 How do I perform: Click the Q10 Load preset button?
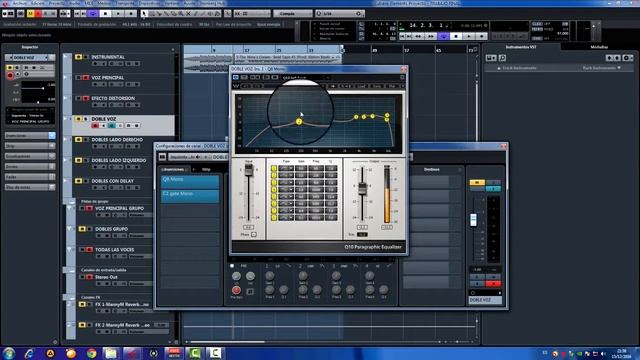click(362, 86)
